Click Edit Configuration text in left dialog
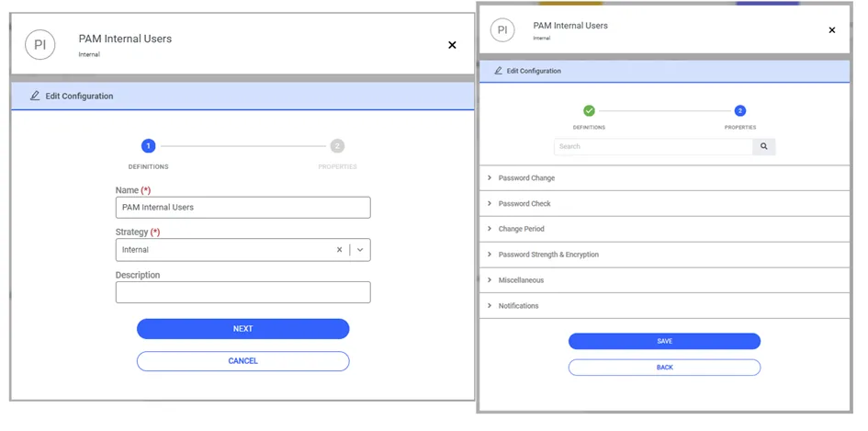 pos(79,96)
